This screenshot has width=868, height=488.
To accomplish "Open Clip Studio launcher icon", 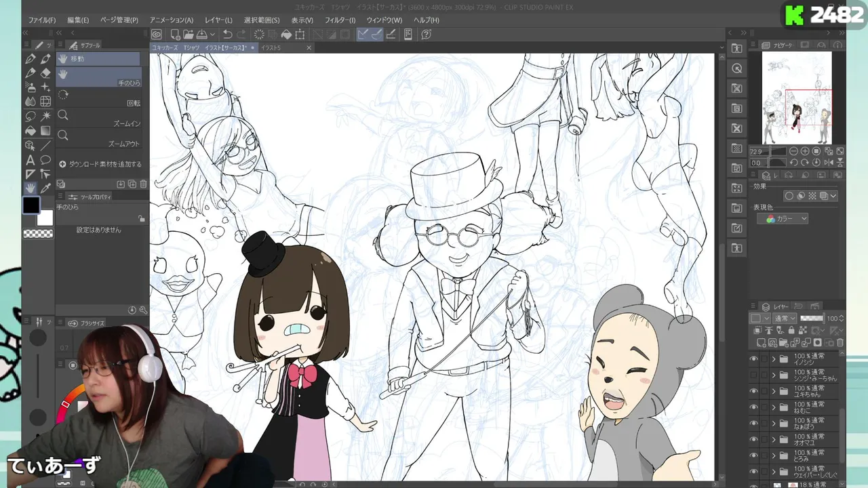I will click(x=157, y=35).
